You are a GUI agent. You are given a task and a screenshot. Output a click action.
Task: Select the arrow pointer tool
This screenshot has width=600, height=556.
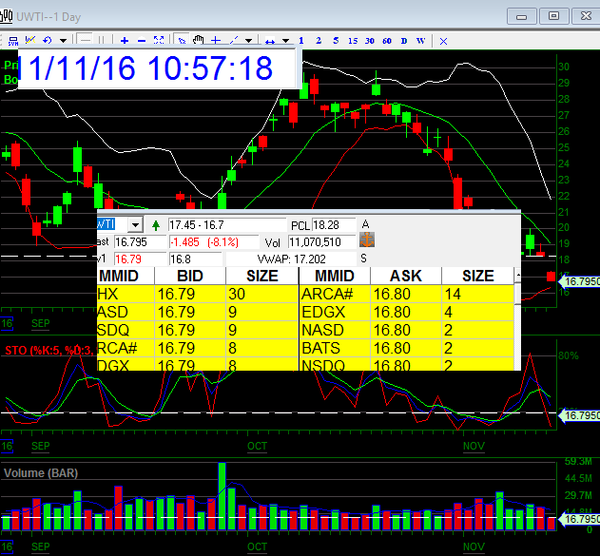tap(181, 40)
